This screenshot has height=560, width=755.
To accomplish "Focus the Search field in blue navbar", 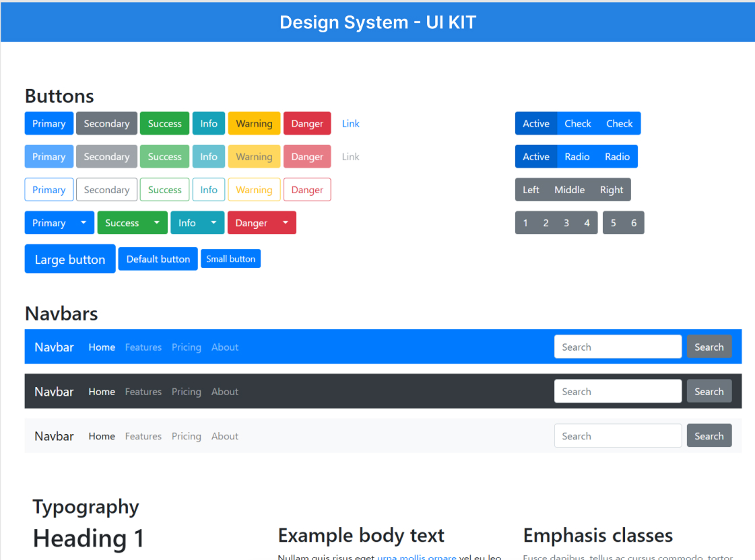I will 617,347.
